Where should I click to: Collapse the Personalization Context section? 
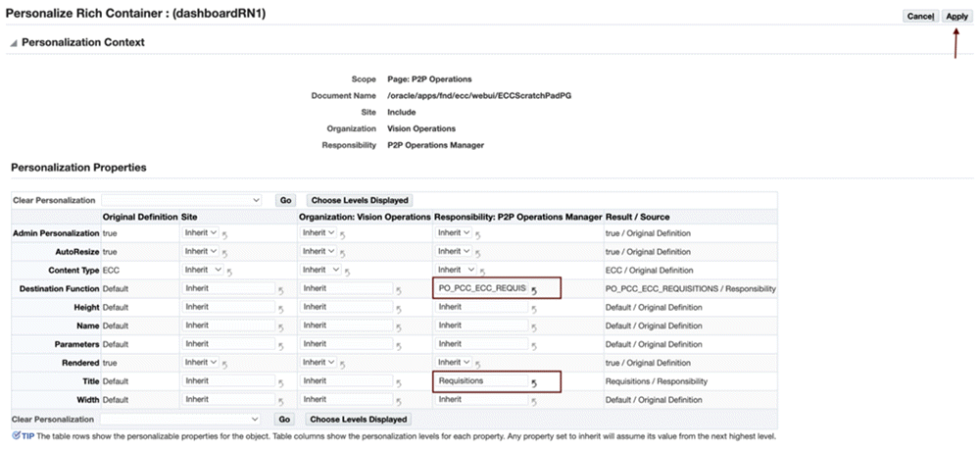click(13, 42)
